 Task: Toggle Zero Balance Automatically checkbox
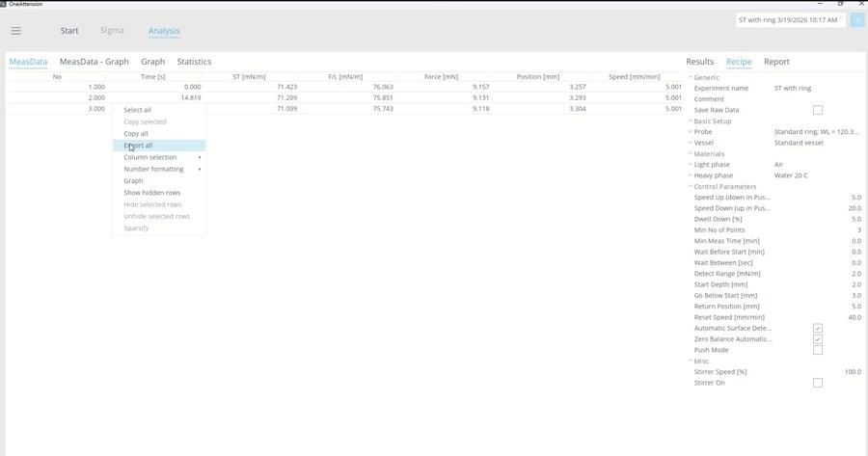pos(818,339)
